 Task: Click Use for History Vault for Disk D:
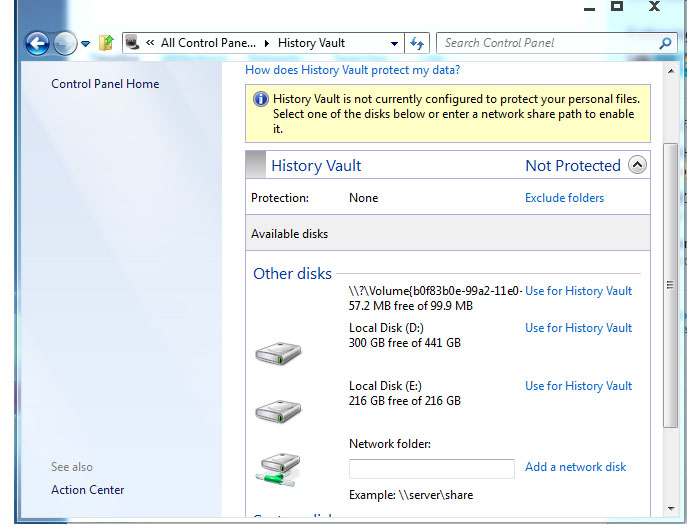pos(578,328)
